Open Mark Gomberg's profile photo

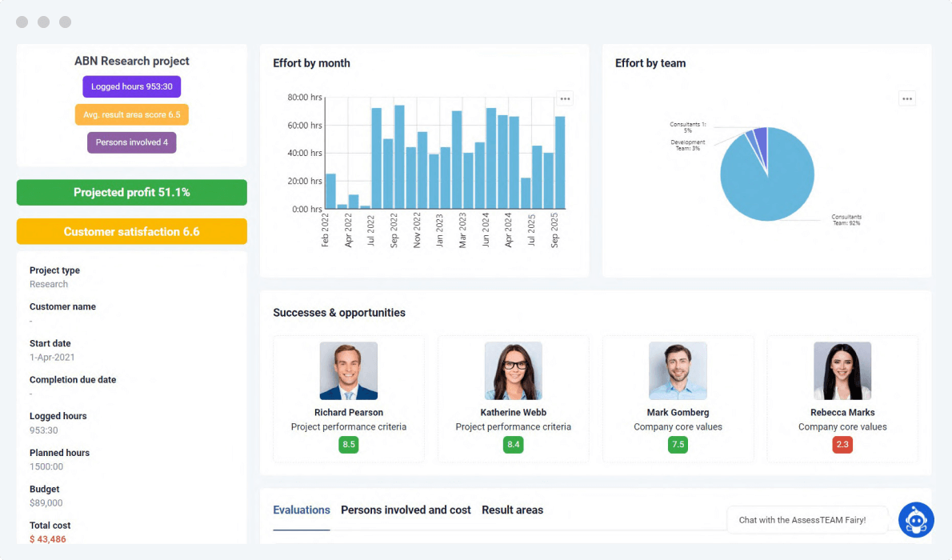click(678, 370)
